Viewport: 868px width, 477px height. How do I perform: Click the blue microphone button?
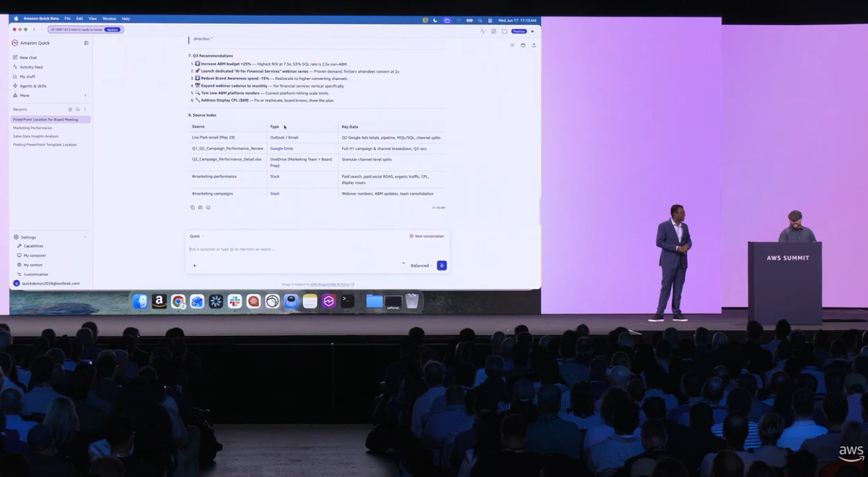click(x=442, y=266)
